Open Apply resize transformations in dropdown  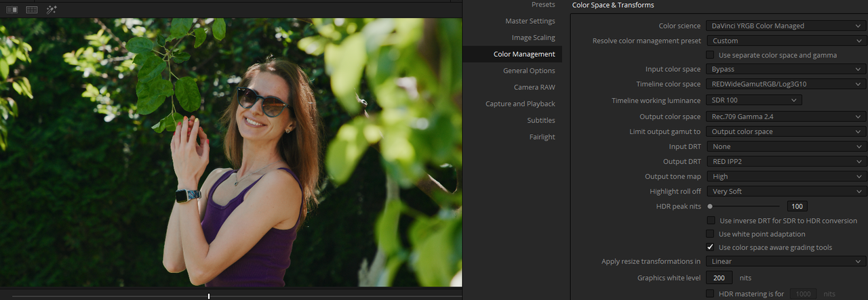786,261
